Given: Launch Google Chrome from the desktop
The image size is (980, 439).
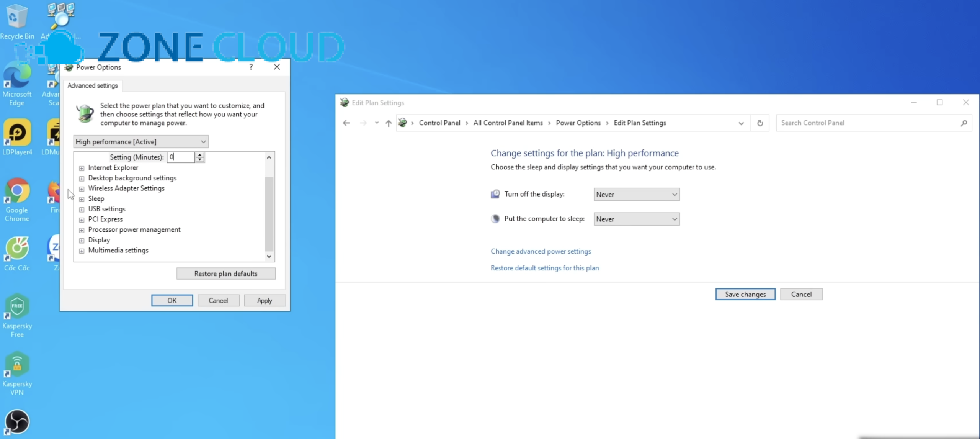Looking at the screenshot, I should tap(17, 199).
